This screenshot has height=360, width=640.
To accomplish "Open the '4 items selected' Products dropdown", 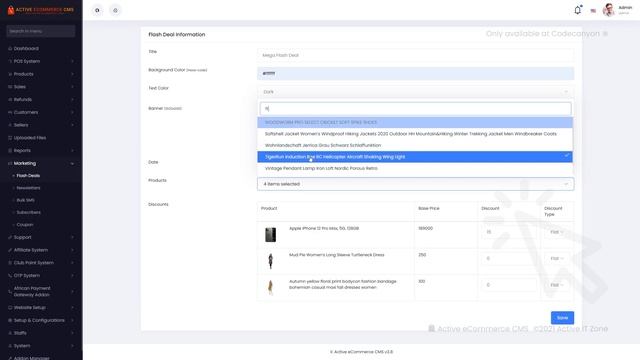I will click(415, 184).
